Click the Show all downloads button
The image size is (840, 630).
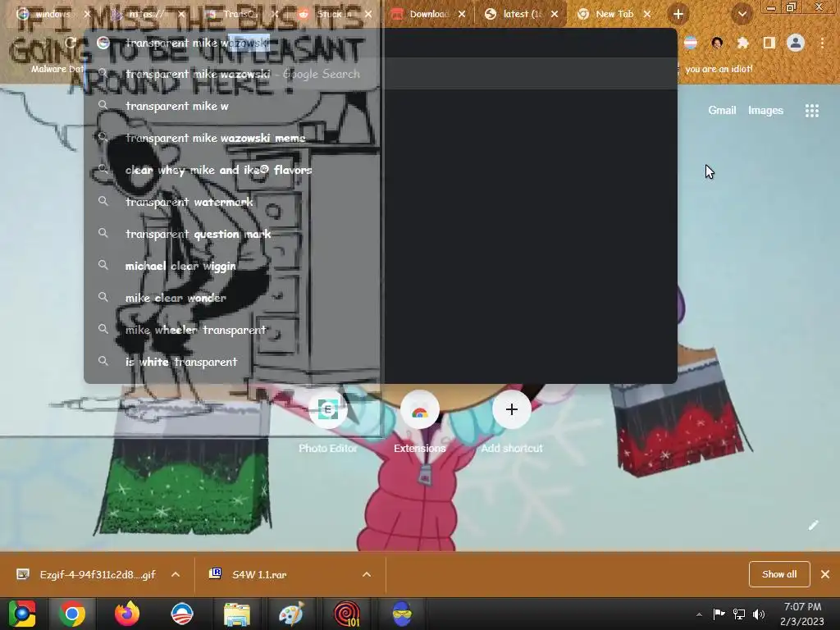pyautogui.click(x=779, y=574)
